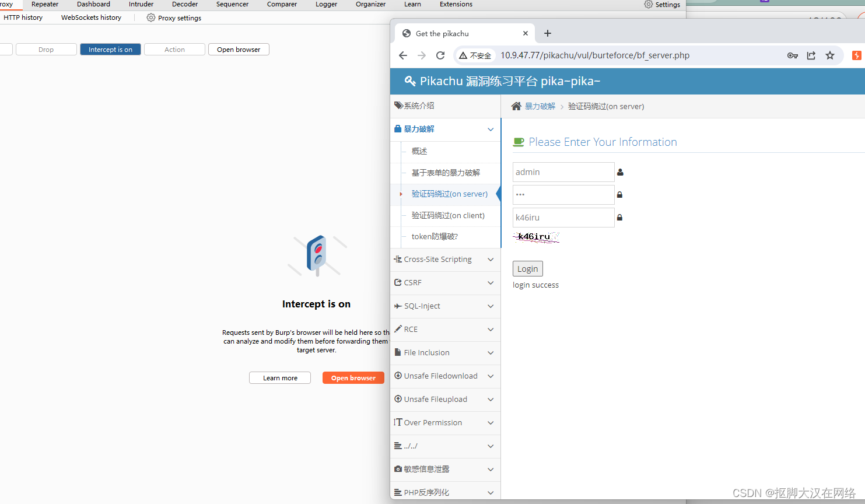Expand the Over Permission section

pyautogui.click(x=445, y=423)
